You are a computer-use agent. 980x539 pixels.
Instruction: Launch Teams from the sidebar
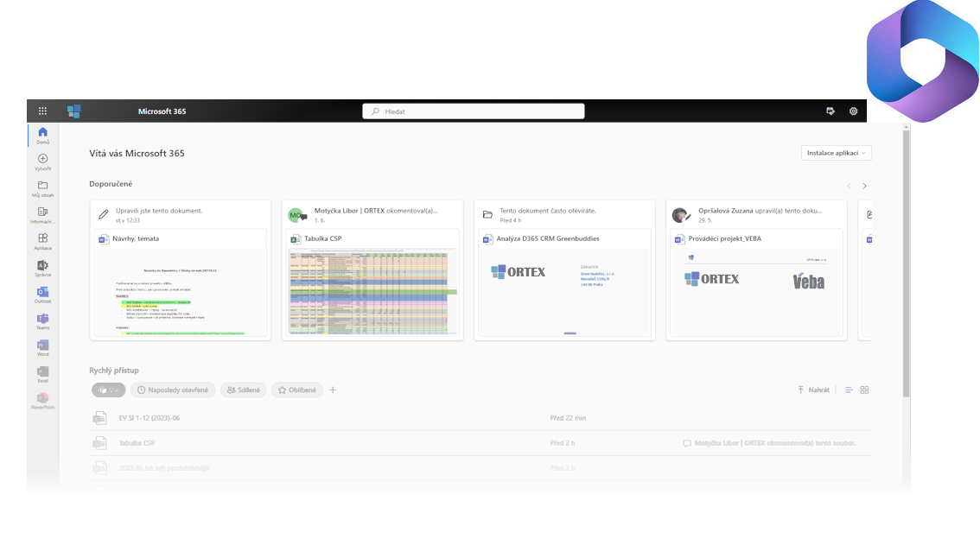[42, 321]
